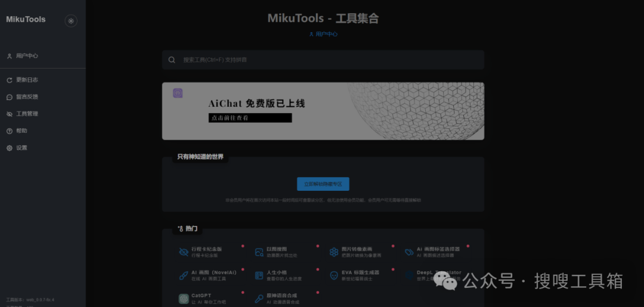Open the 原神语音合成 microphone icon
This screenshot has width=644, height=307.
259,299
